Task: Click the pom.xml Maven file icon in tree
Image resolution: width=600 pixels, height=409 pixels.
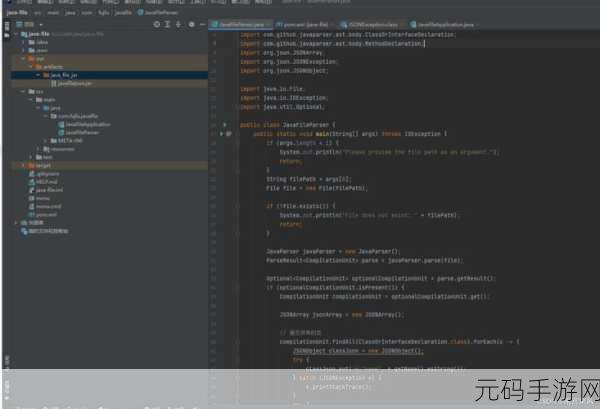Action: pyautogui.click(x=32, y=215)
